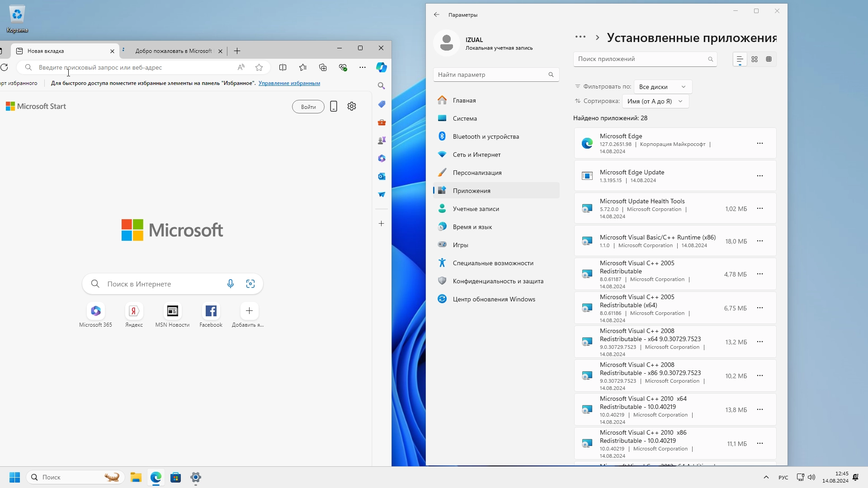Screen dimensions: 868x488
Task: Add page to favorites with star icon
Action: coord(259,67)
